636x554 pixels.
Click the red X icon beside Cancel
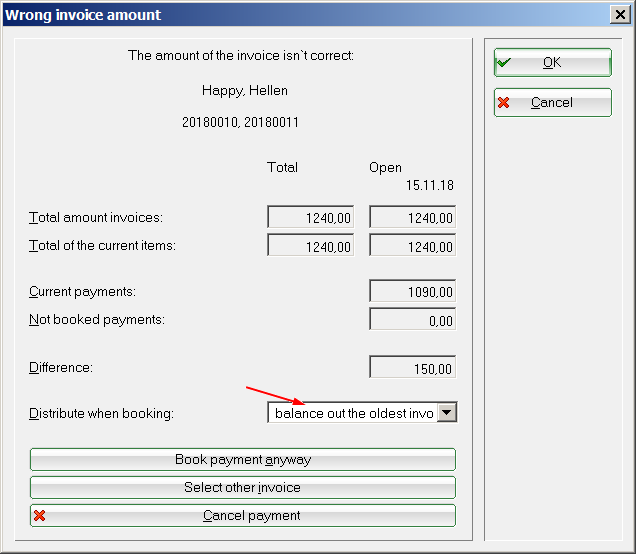click(x=504, y=103)
